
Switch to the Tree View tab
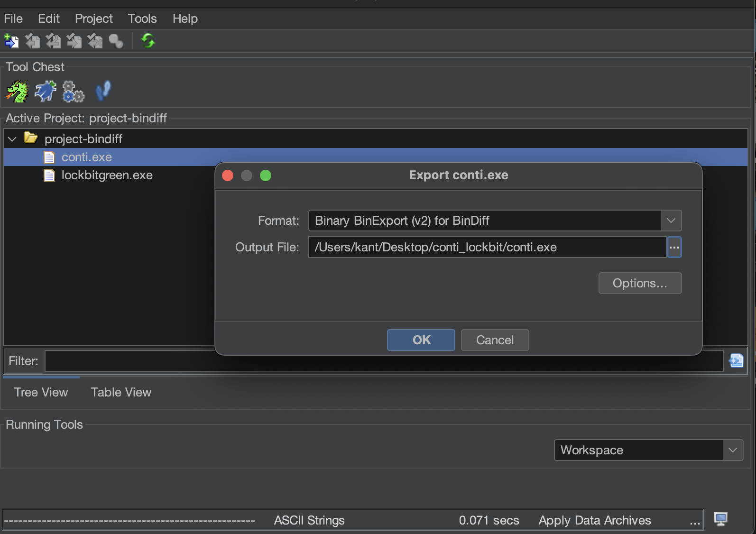click(x=41, y=392)
